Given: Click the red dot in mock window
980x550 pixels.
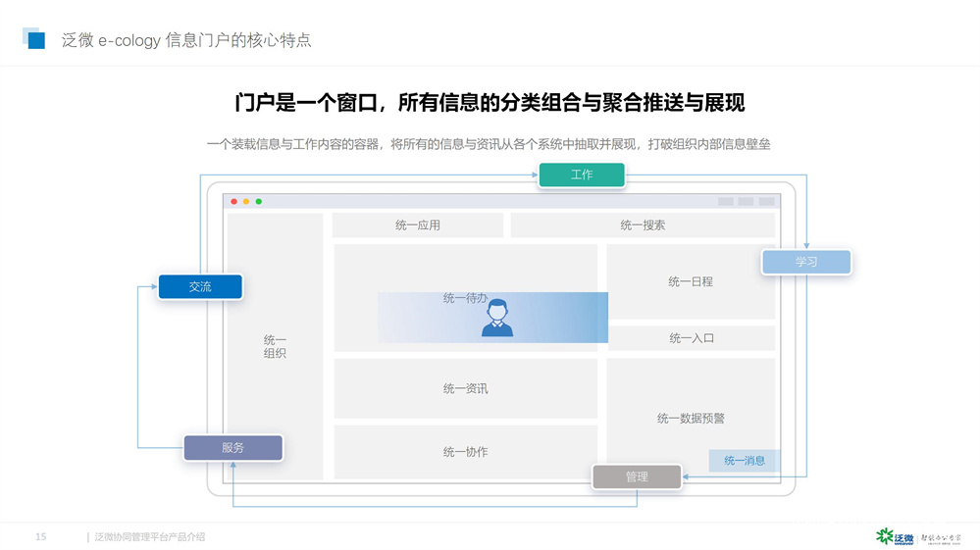Looking at the screenshot, I should coord(233,202).
